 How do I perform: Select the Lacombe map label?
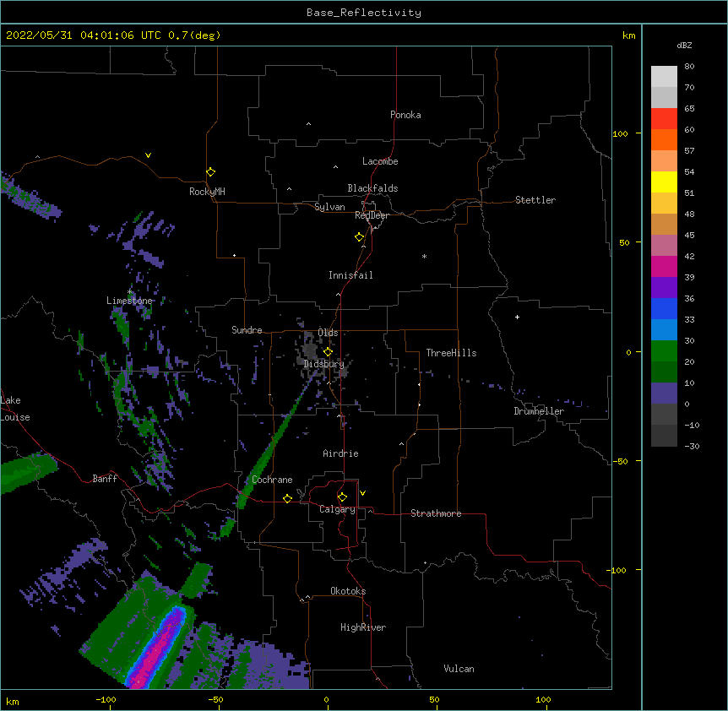[380, 161]
